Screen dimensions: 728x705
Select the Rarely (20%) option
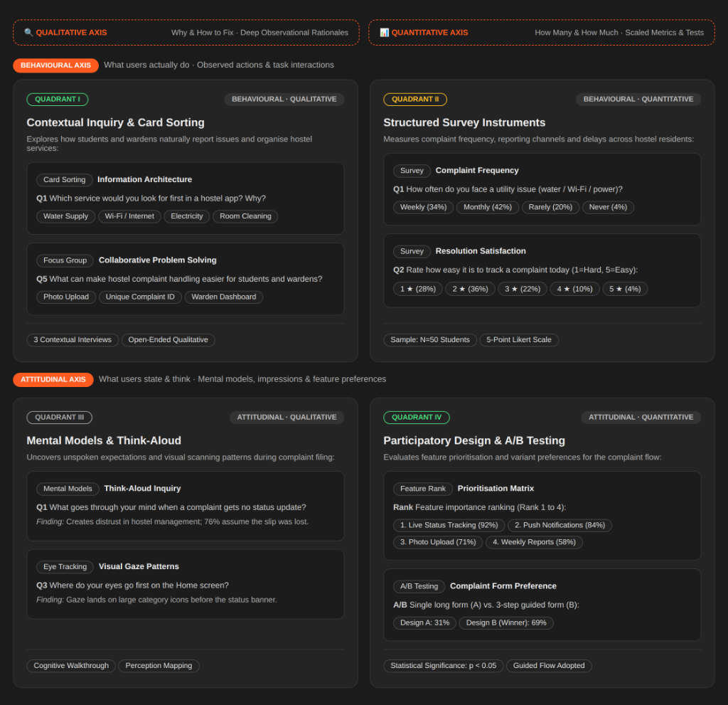551,208
